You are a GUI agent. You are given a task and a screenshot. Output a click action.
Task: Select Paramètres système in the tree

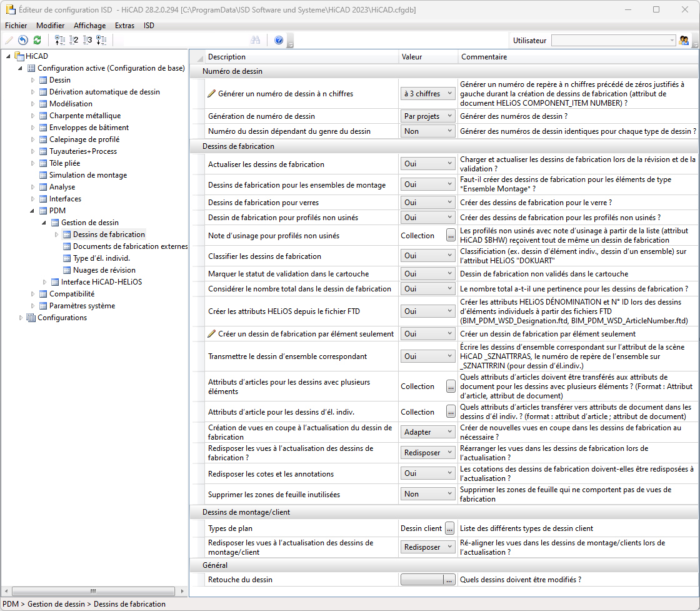pyautogui.click(x=82, y=306)
